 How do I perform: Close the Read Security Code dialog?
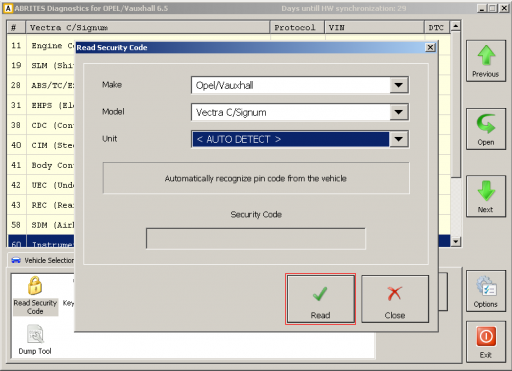pos(430,48)
